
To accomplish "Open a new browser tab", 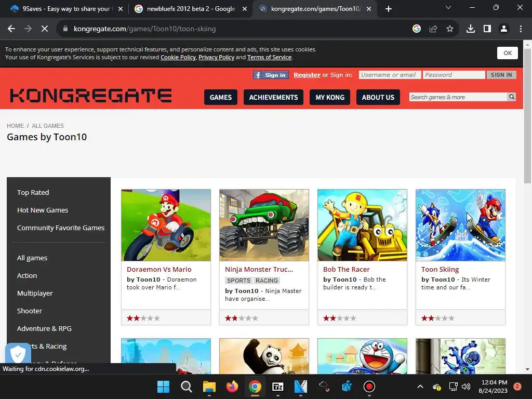I will coord(389,9).
